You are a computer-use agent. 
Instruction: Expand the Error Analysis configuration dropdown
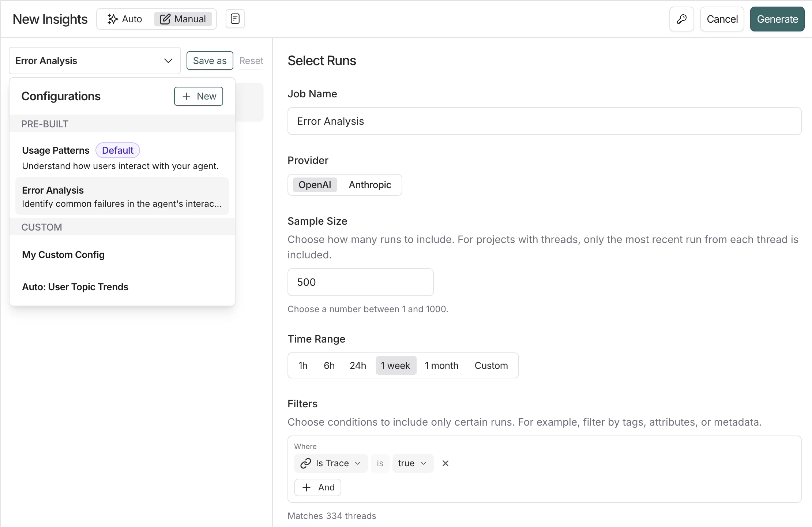click(x=94, y=61)
